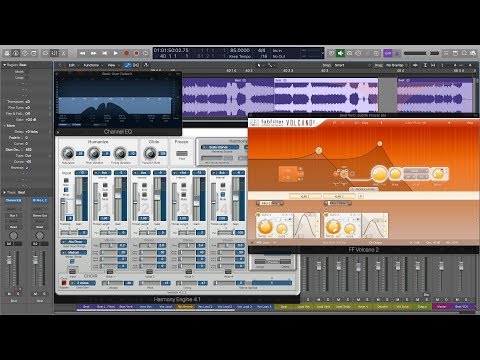
Task: Click the Rewind transport button
Action: tap(82, 53)
